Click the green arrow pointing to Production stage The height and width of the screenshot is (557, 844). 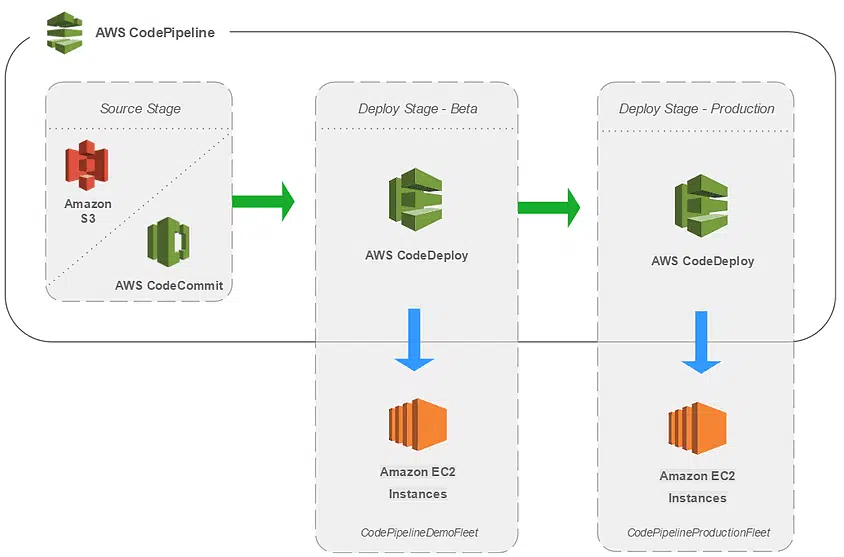click(548, 206)
